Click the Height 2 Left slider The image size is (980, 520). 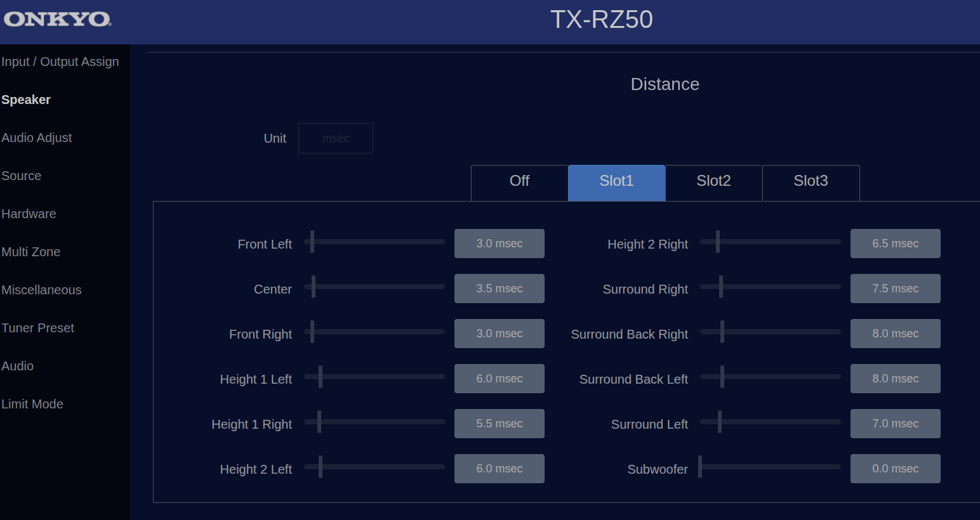click(x=374, y=467)
